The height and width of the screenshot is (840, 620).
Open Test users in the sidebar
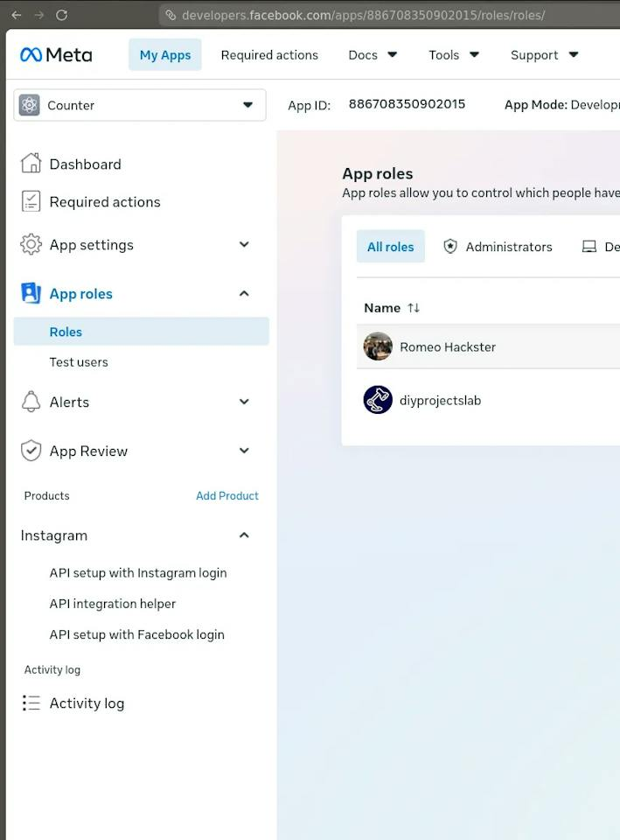point(79,361)
